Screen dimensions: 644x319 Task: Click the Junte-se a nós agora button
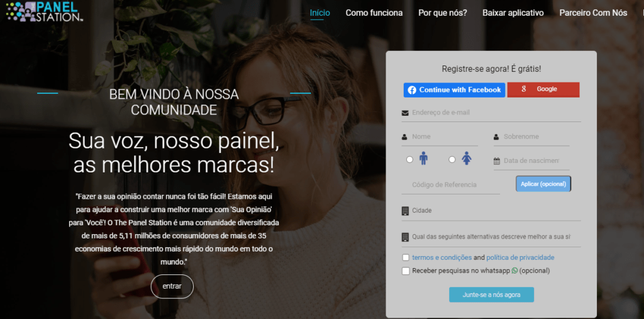(x=492, y=294)
